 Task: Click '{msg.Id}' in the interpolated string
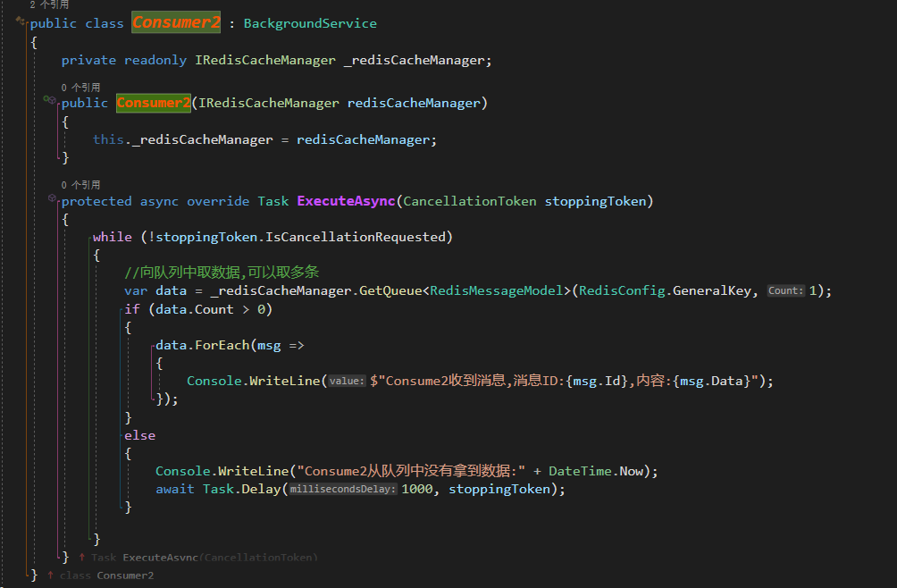point(597,381)
